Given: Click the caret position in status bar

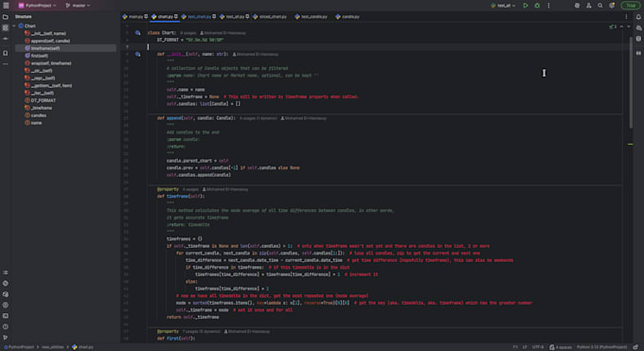Looking at the screenshot, I should [515, 347].
